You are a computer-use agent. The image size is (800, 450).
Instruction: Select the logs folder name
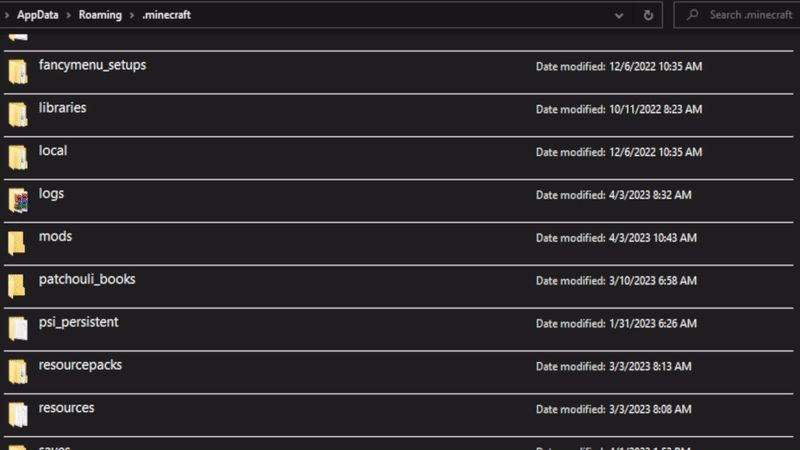(x=51, y=194)
